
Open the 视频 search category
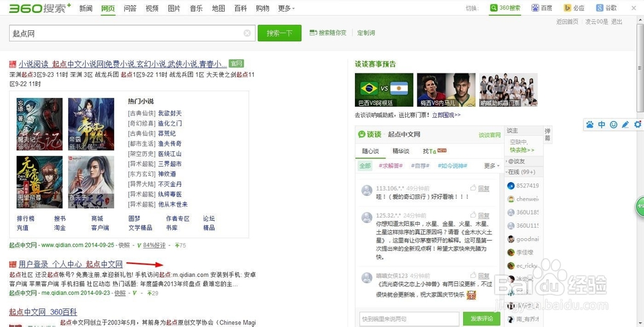152,8
